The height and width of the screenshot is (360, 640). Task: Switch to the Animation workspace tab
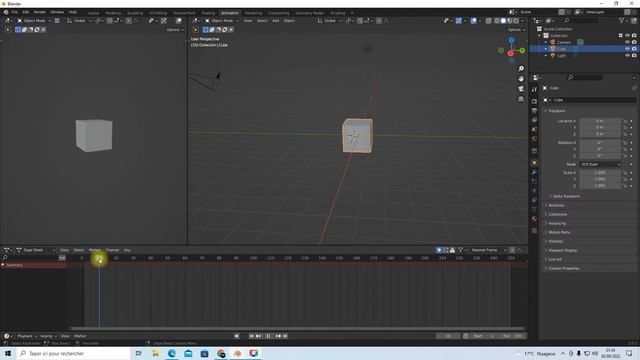[x=229, y=13]
